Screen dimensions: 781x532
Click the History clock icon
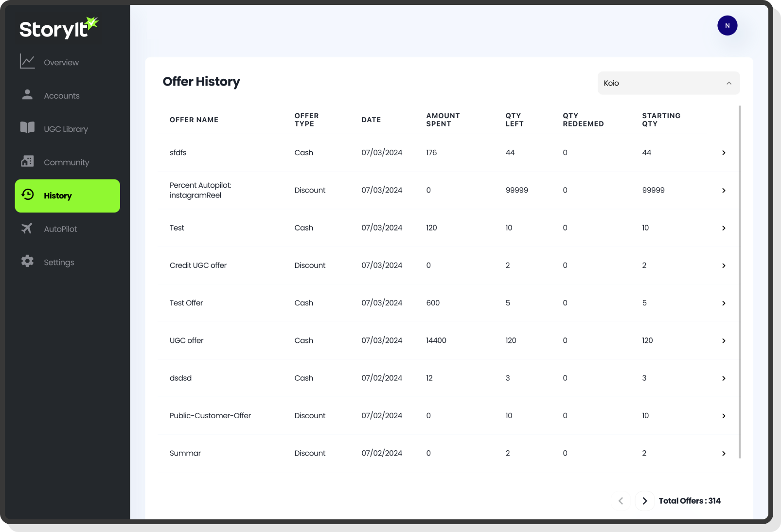pyautogui.click(x=27, y=194)
